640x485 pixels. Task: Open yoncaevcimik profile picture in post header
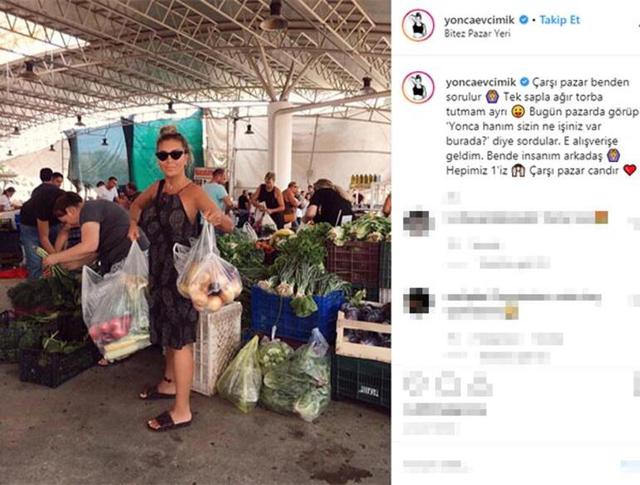[x=418, y=25]
